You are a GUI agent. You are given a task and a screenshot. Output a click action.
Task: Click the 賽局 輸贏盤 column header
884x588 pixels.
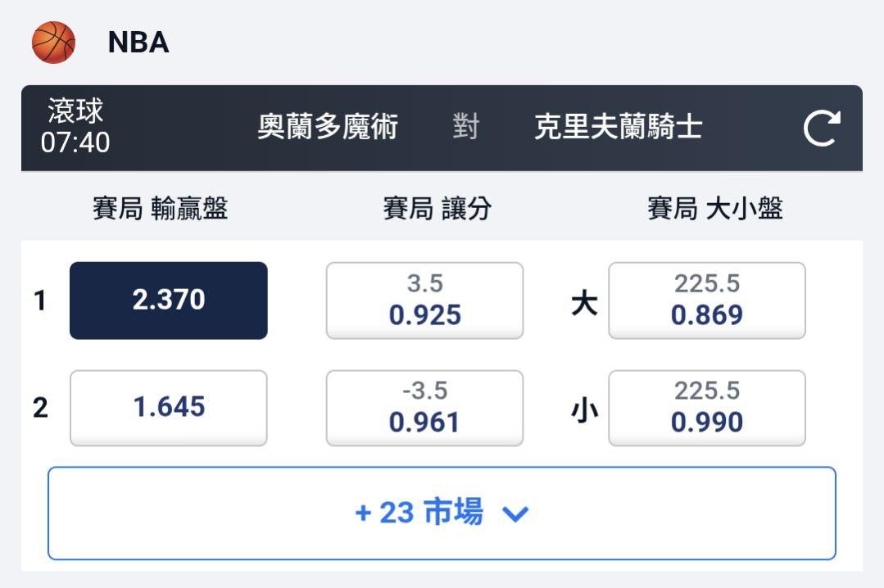[x=160, y=210]
